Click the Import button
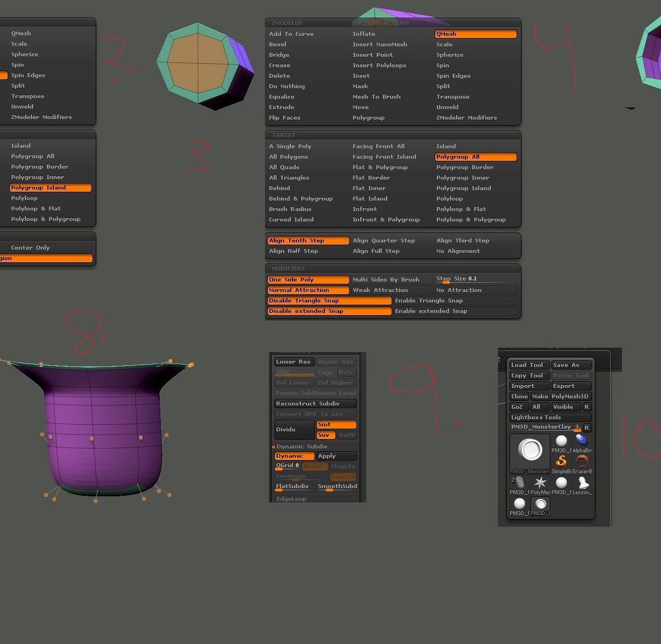The height and width of the screenshot is (644, 661). 529,386
